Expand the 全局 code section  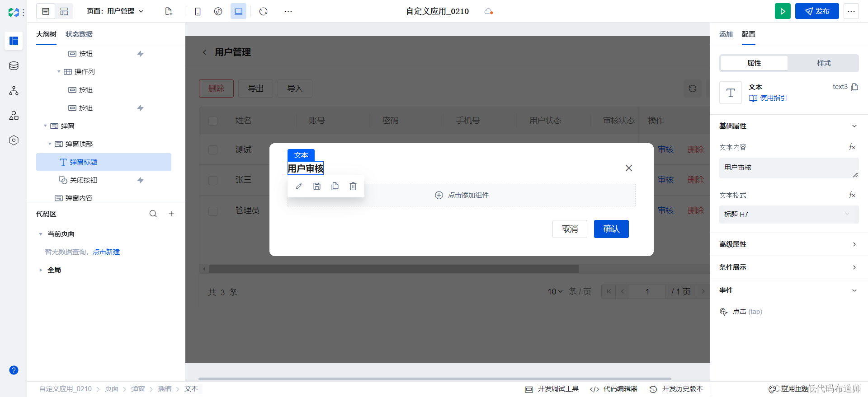coord(41,270)
